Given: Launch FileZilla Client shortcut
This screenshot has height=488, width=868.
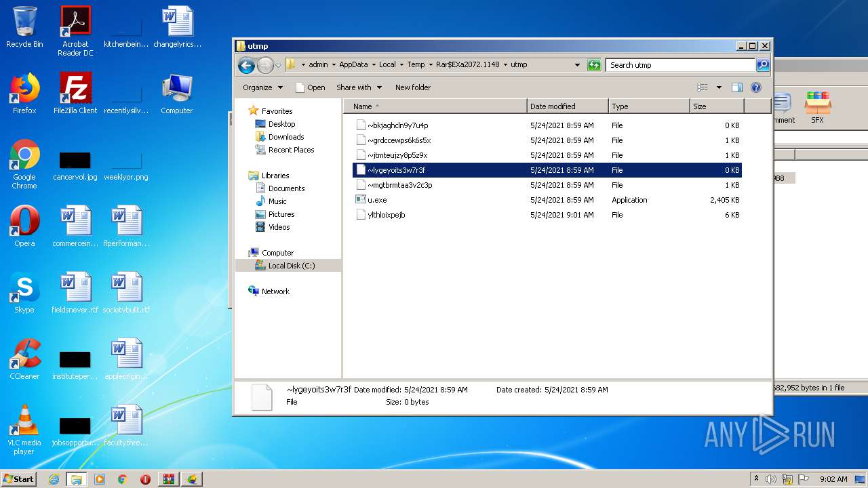Looking at the screenshot, I should (x=75, y=94).
